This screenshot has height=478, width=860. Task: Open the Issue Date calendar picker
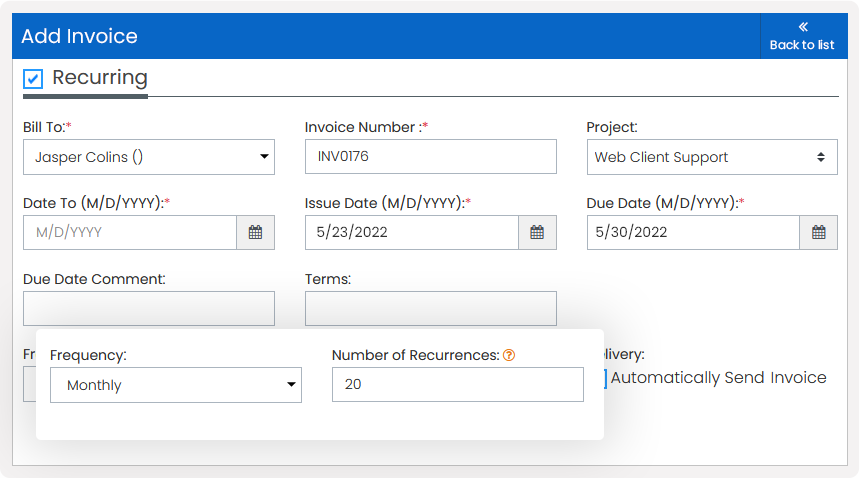[538, 232]
